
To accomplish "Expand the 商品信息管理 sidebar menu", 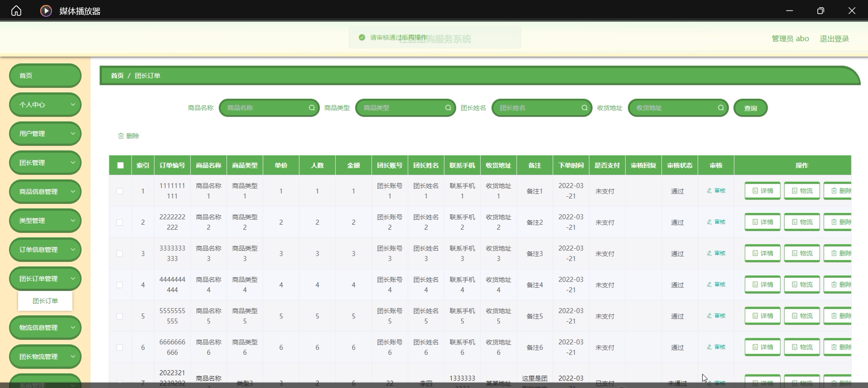I will 45,191.
